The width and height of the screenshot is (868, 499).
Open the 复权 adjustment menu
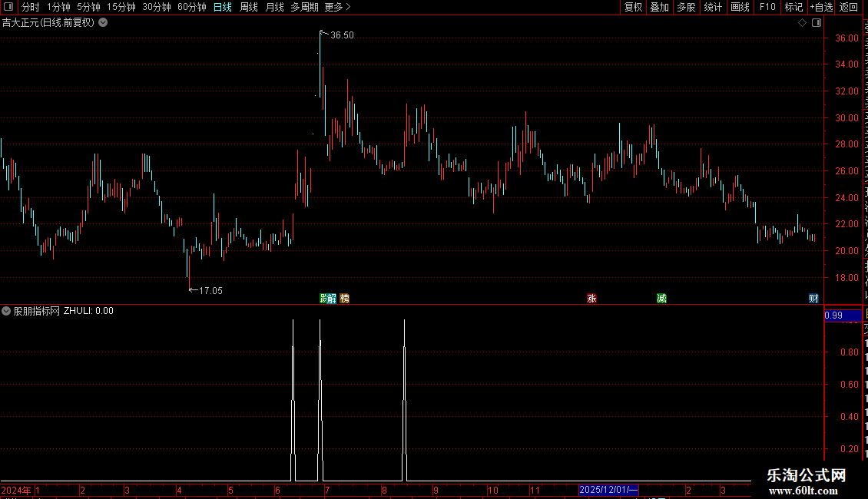[x=633, y=7]
